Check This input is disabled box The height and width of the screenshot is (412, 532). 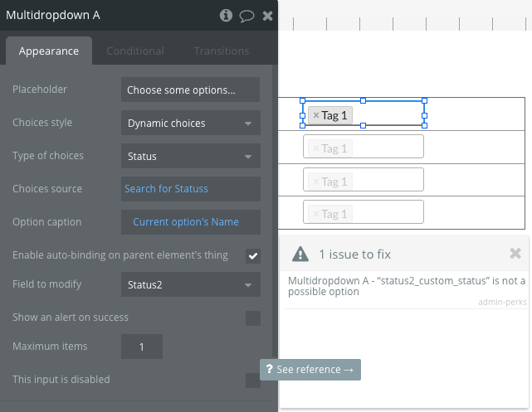point(253,380)
